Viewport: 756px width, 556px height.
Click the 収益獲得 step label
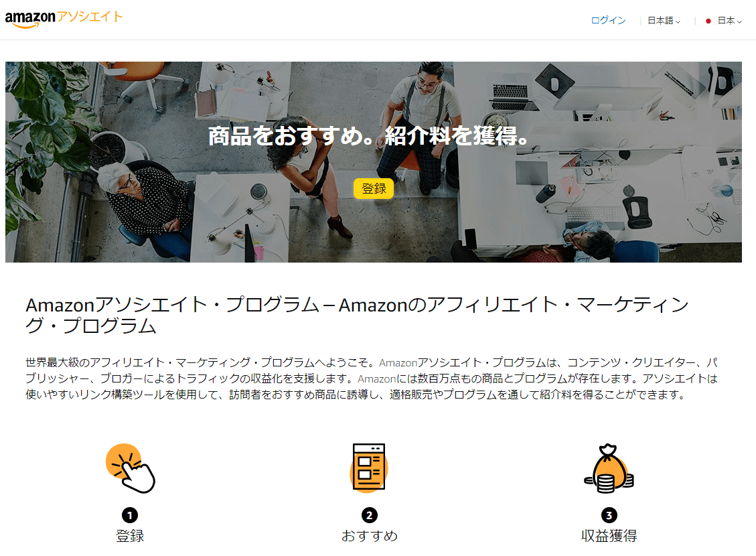pos(609,536)
